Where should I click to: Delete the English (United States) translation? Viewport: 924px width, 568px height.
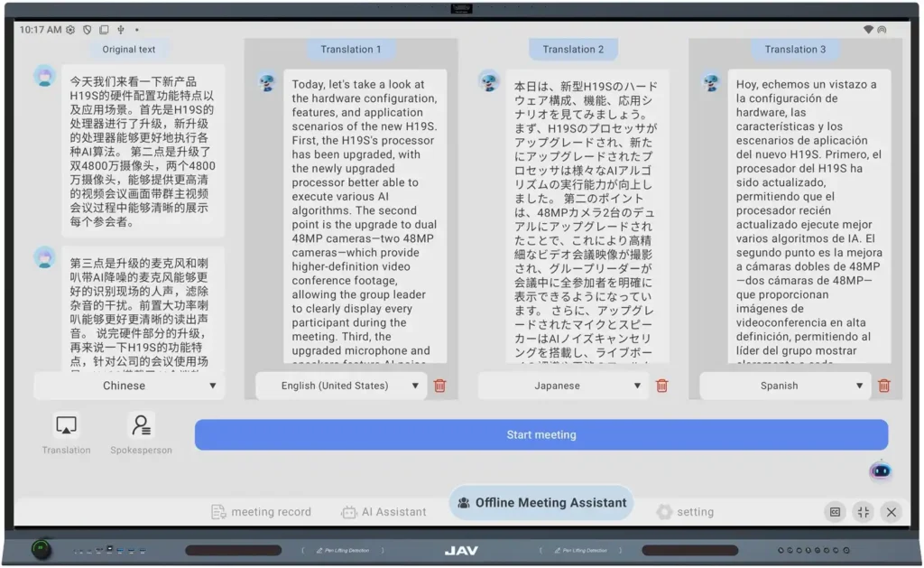439,386
